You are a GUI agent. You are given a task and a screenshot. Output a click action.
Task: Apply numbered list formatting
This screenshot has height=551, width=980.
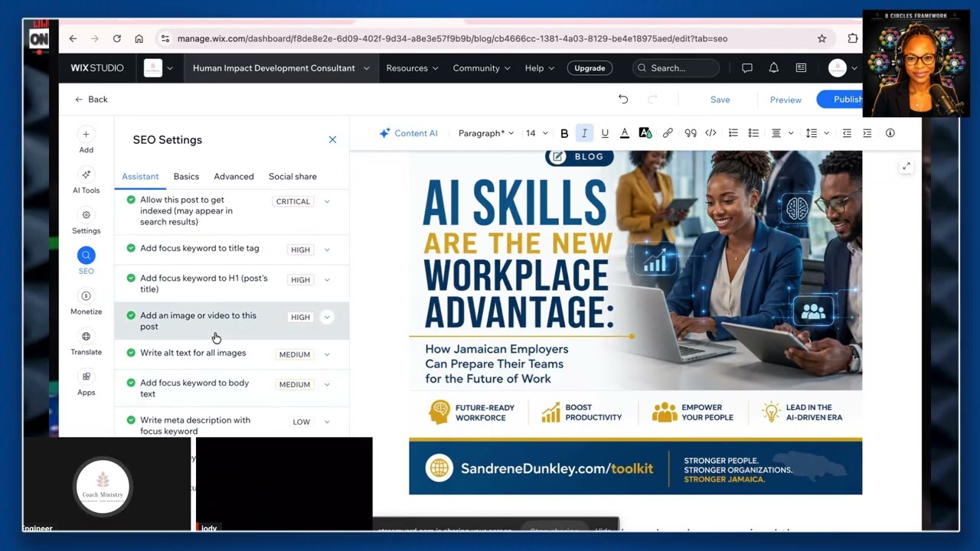point(733,133)
